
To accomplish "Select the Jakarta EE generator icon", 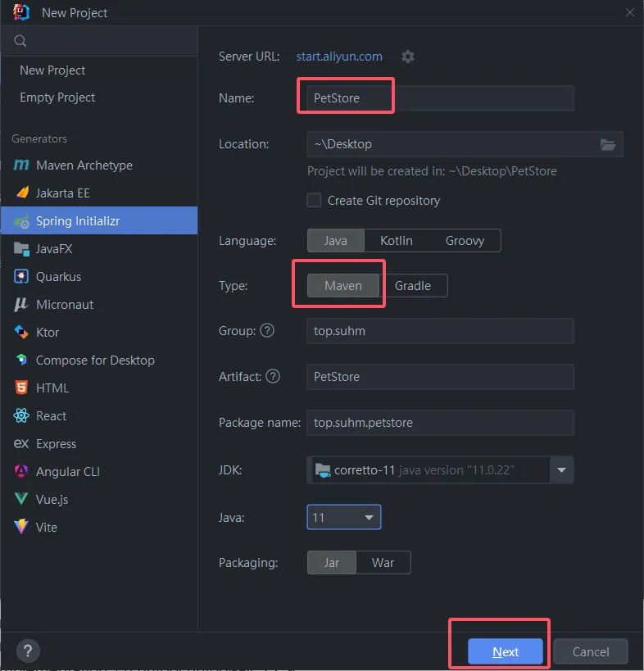I will 21,193.
